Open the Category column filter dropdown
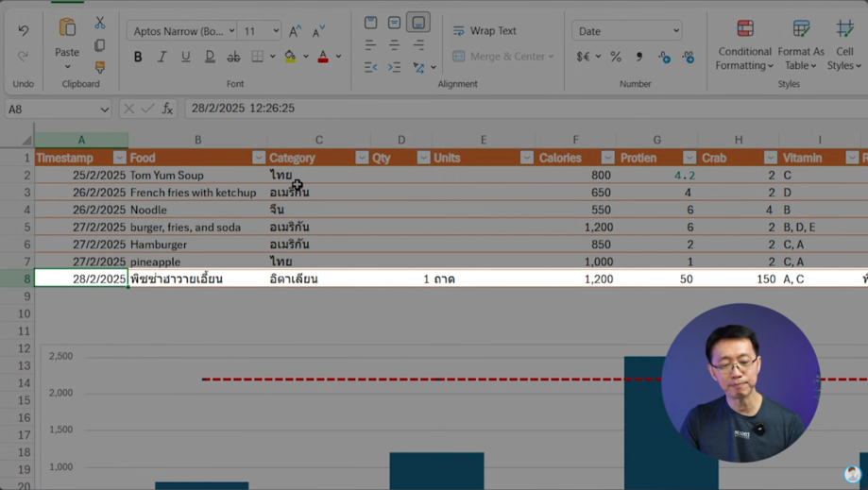 pos(361,158)
